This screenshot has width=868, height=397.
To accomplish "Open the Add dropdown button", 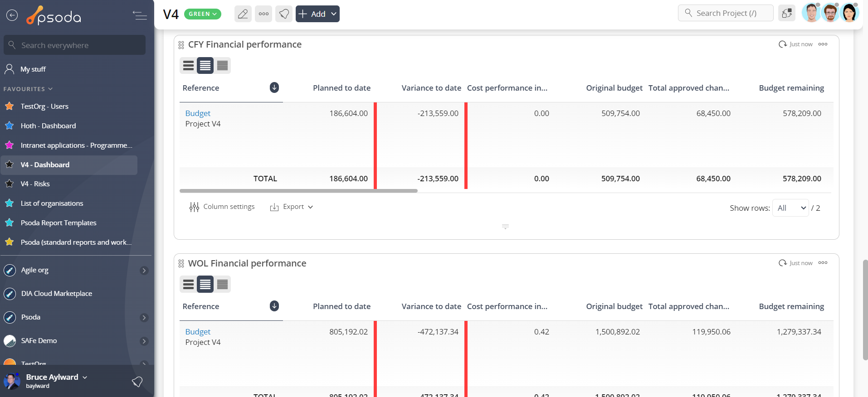I will click(317, 14).
